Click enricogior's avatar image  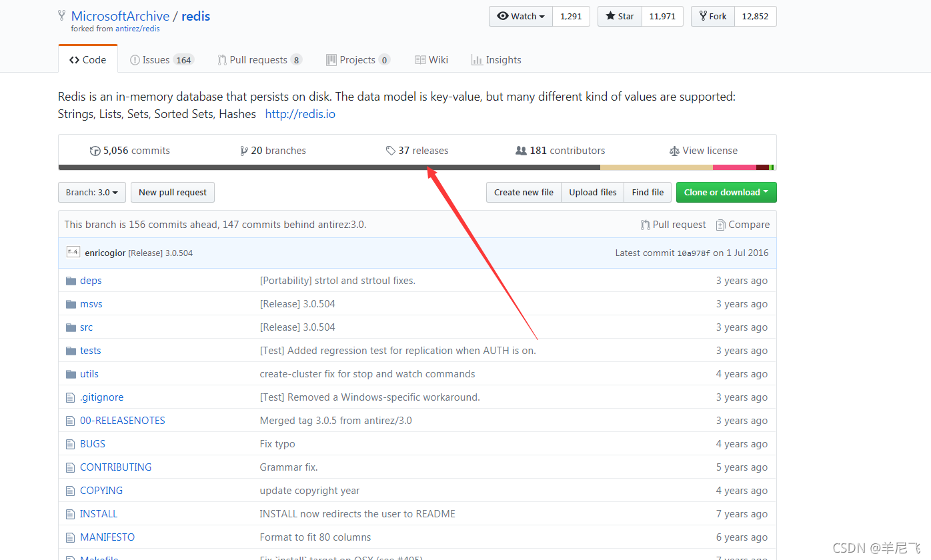[x=73, y=252]
